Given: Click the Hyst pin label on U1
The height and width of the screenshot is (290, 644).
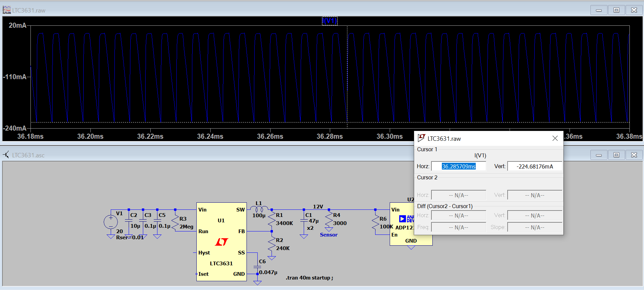Looking at the screenshot, I should point(204,252).
